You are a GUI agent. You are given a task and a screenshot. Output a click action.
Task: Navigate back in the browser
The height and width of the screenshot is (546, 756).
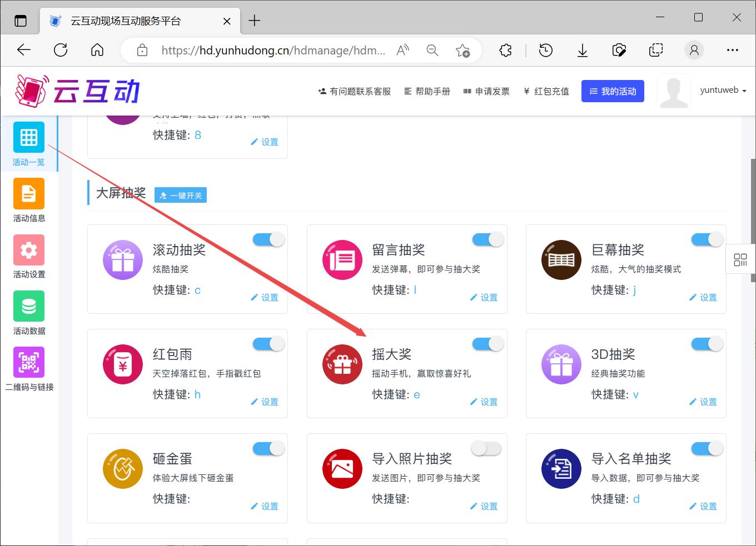tap(24, 50)
